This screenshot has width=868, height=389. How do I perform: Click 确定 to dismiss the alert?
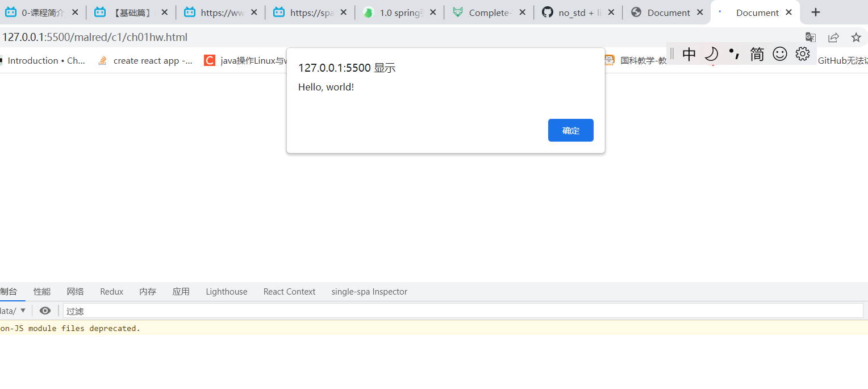click(x=570, y=130)
